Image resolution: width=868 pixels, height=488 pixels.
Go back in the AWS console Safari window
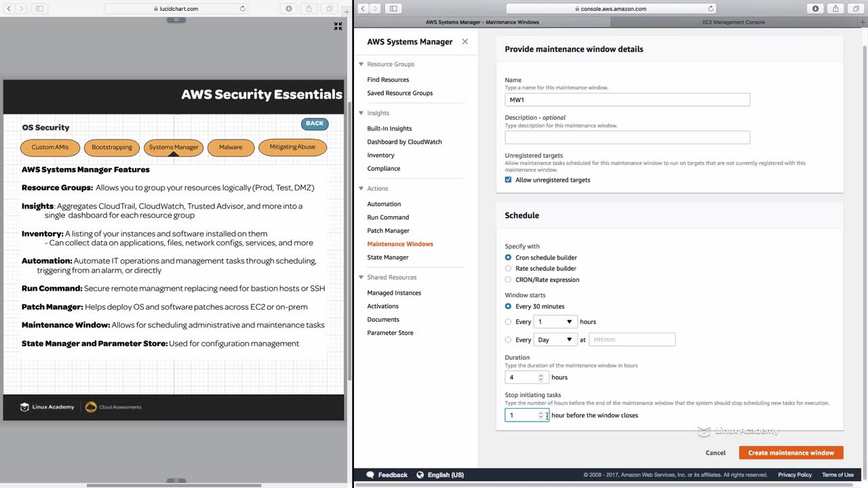[363, 9]
